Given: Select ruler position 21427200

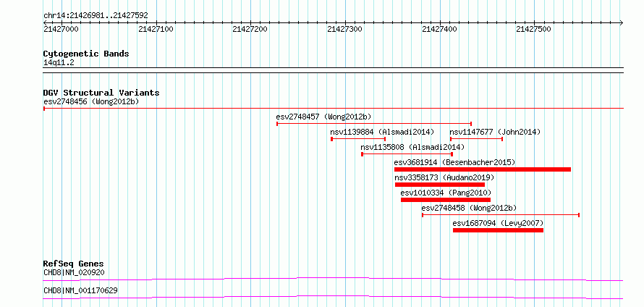Looking at the screenshot, I should pos(250,30).
